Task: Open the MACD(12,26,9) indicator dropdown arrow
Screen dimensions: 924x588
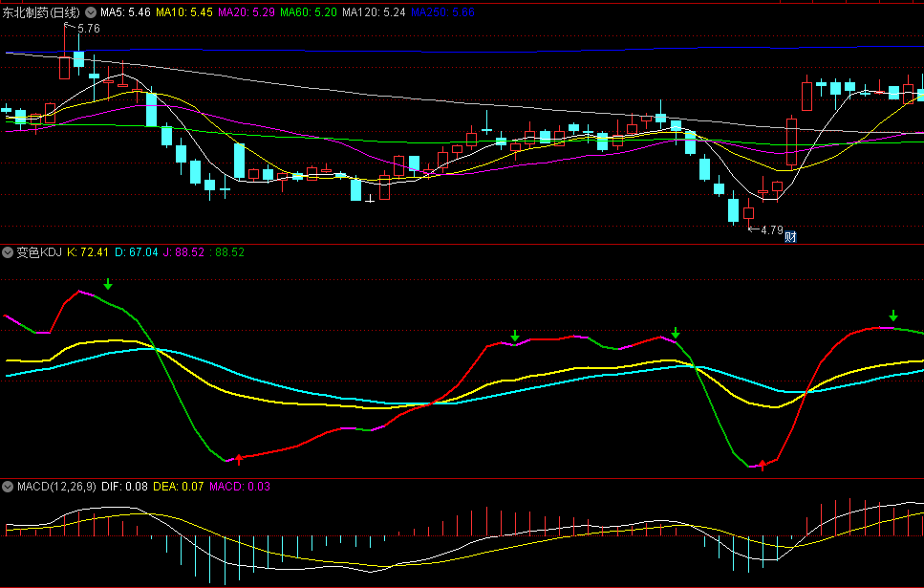Action: [8, 487]
